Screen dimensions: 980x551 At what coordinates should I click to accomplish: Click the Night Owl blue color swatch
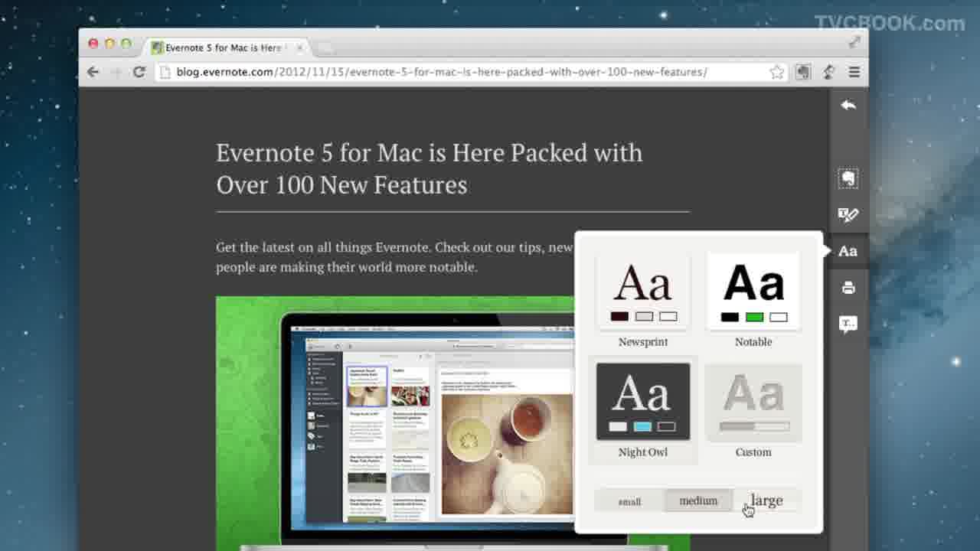pos(642,427)
